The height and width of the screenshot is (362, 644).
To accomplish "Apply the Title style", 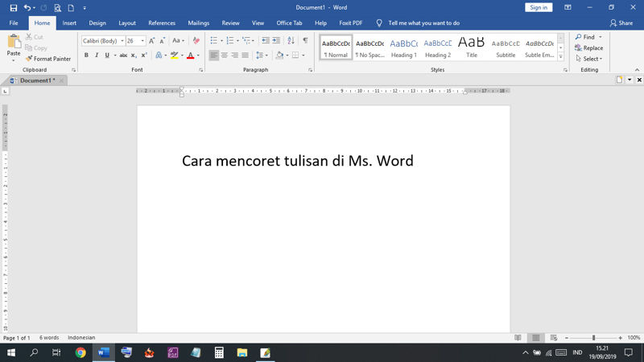I will click(472, 47).
